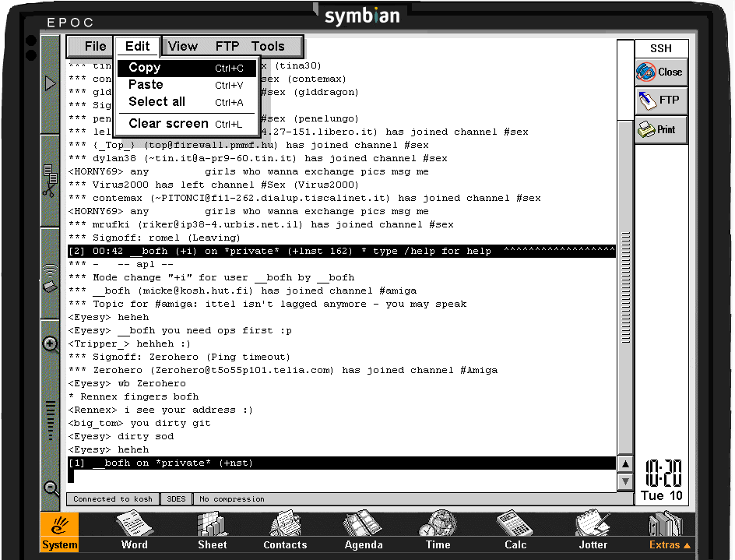Click the vertical scrollbar thumb
Screen dimensions: 735x560
tap(625, 287)
